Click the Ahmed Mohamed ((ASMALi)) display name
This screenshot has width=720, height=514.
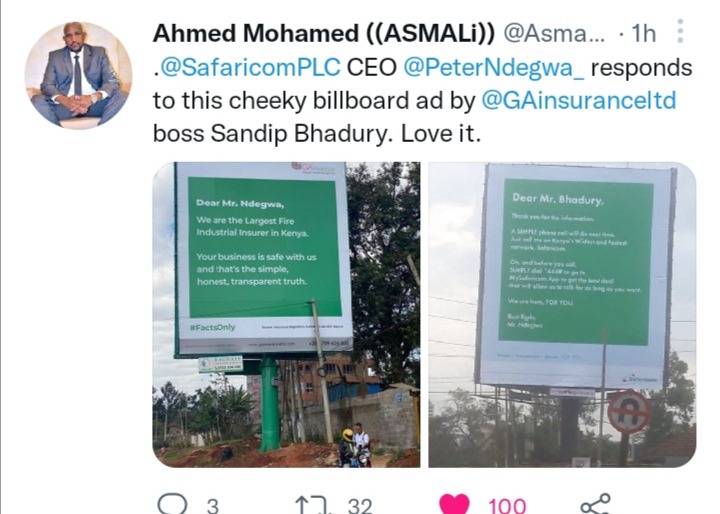tap(324, 34)
